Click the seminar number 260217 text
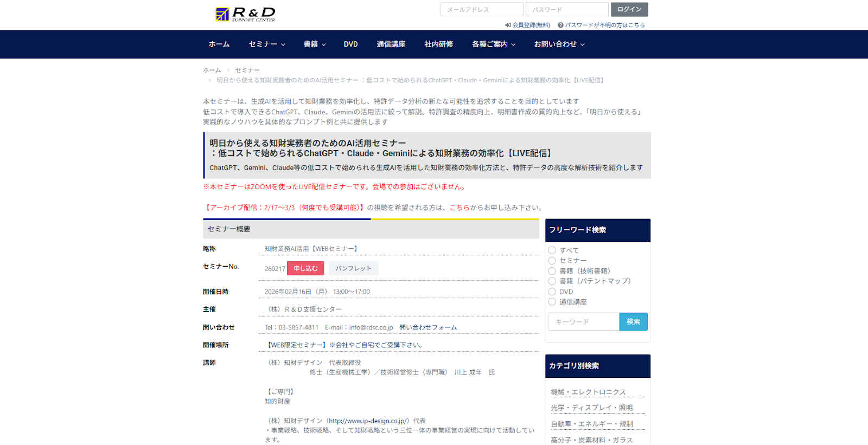Screen dimensions: 868x445 point(275,269)
